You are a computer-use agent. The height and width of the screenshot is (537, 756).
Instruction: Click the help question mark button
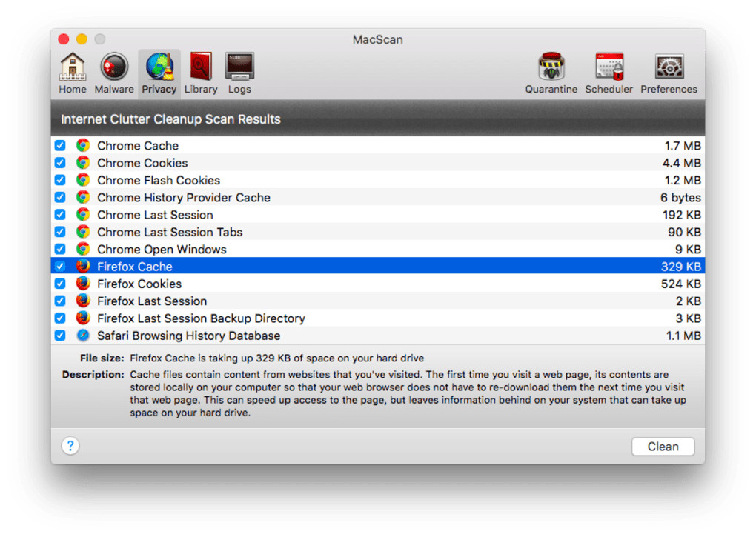tap(70, 446)
